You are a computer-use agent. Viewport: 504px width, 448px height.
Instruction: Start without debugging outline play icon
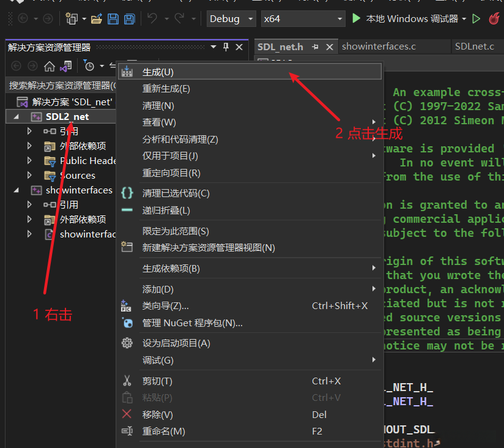(x=476, y=18)
